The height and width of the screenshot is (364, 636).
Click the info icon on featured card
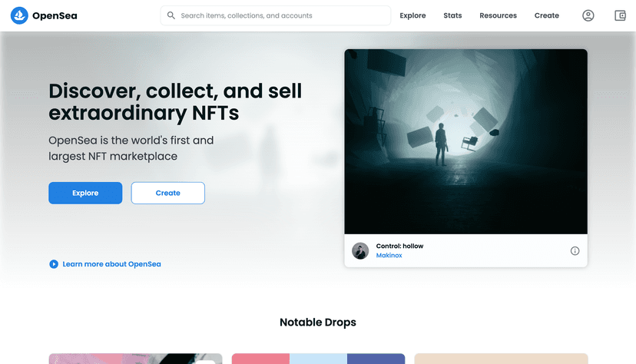575,251
